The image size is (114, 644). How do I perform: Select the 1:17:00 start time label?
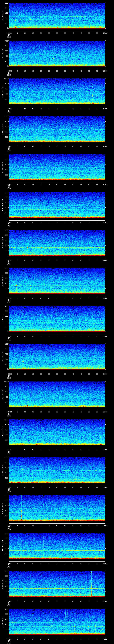(x=9, y=147)
